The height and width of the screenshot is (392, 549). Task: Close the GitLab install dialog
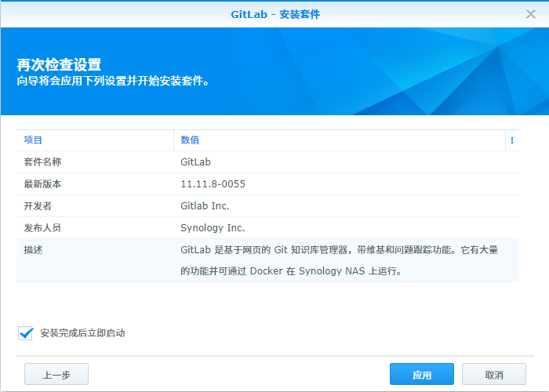[531, 14]
